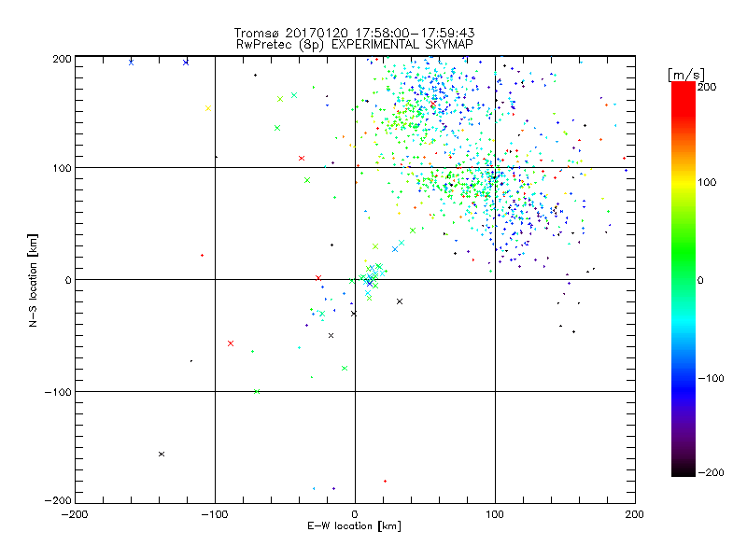
Task: Click the title line "Tromsø 20170120 17:58:00-17:59:43"
Action: pyautogui.click(x=354, y=33)
